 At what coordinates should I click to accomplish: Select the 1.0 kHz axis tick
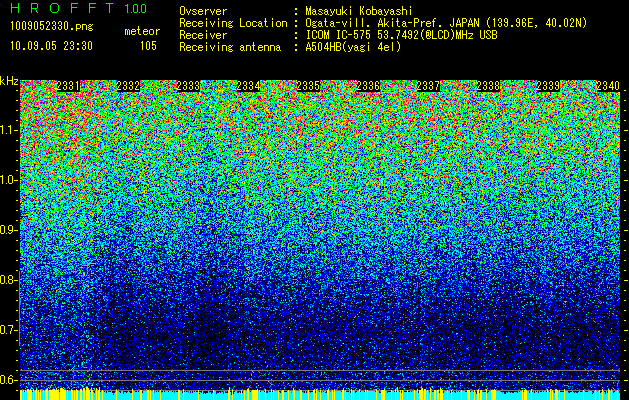[x=9, y=180]
